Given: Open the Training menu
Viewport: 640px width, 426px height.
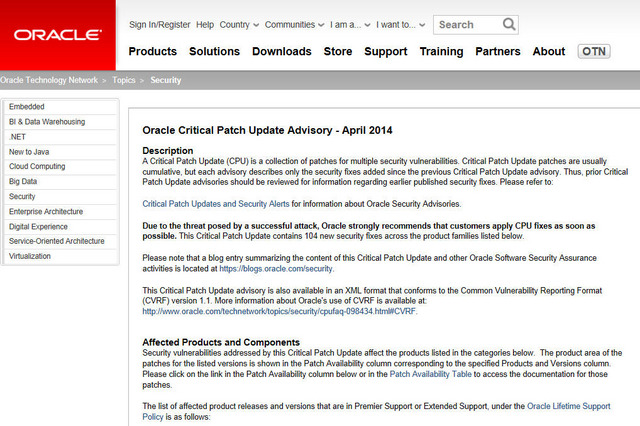Looking at the screenshot, I should (x=441, y=51).
